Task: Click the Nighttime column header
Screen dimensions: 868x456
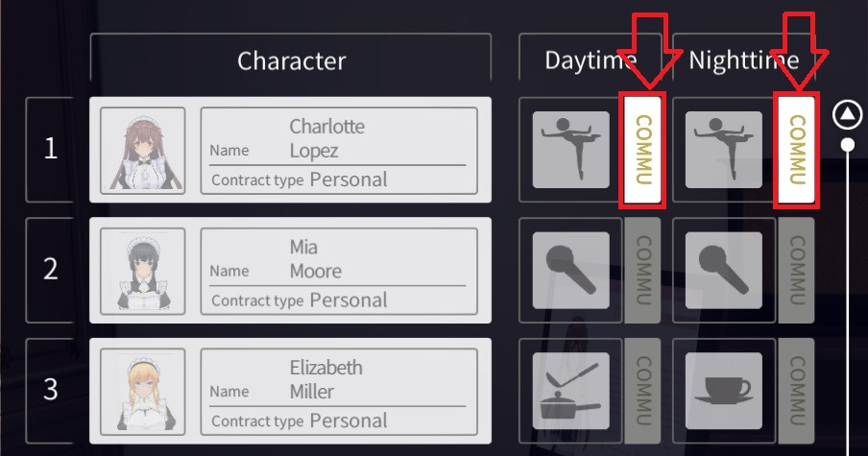Action: (743, 60)
